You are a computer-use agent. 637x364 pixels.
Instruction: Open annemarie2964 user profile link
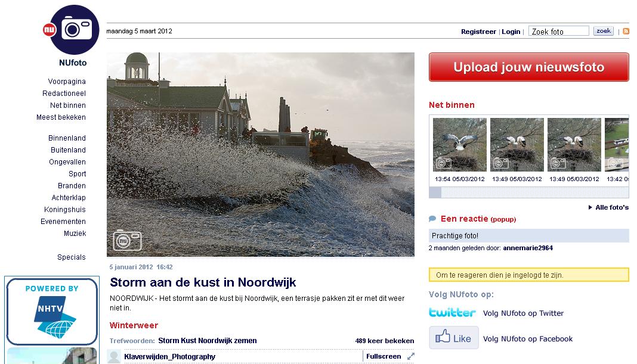click(528, 248)
